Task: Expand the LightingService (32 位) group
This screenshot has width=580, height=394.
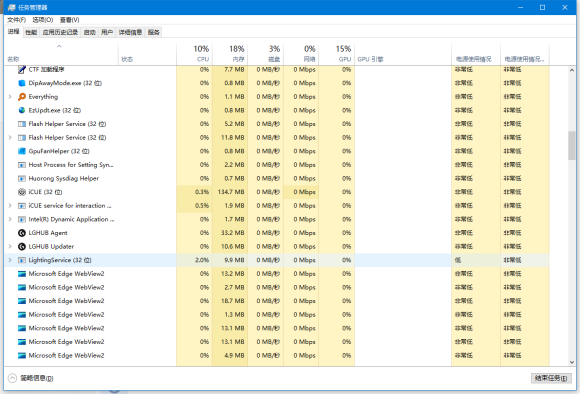Action: tap(10, 260)
